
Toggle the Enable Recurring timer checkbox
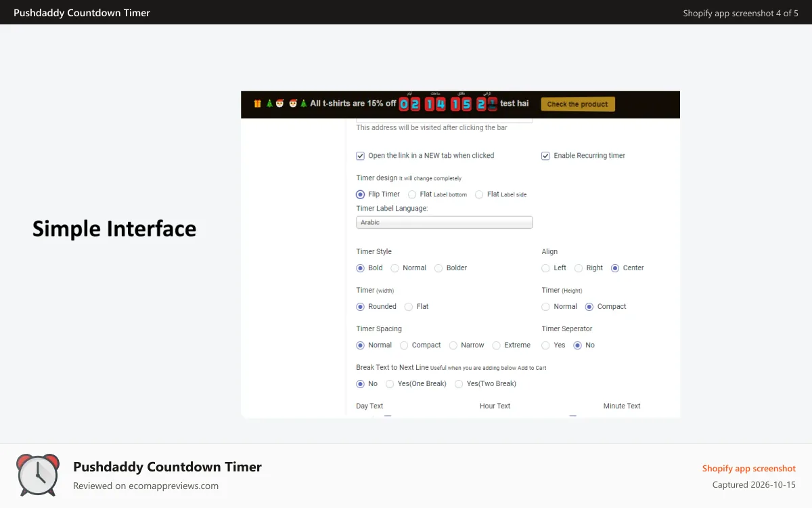coord(545,156)
